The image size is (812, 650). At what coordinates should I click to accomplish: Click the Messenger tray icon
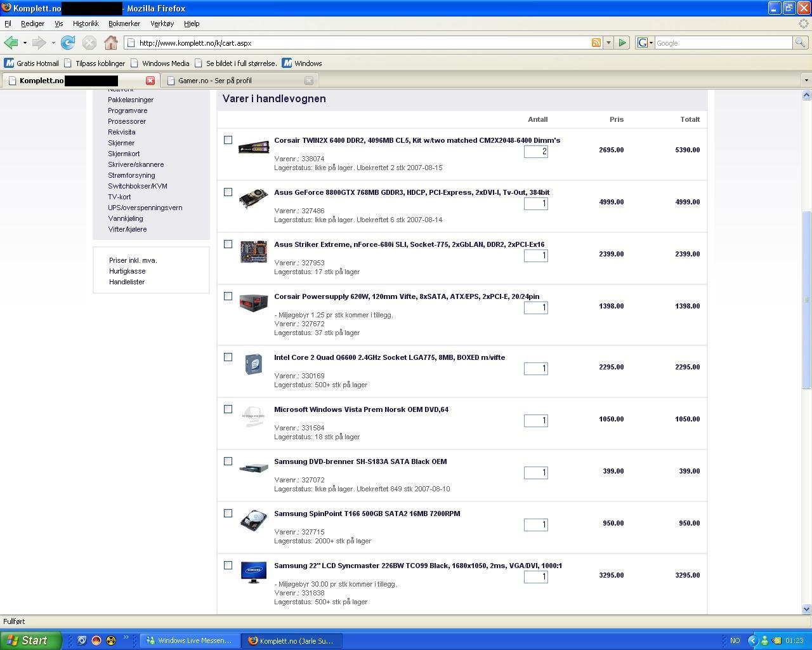(x=765, y=640)
